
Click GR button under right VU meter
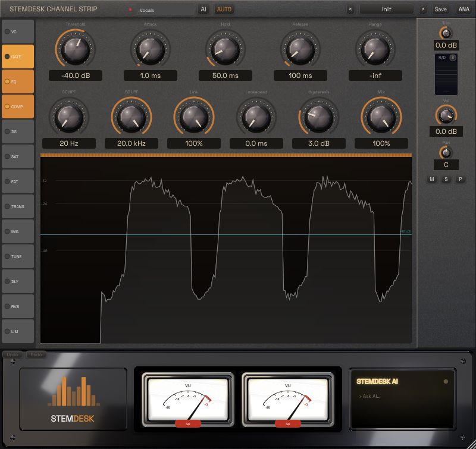[288, 424]
